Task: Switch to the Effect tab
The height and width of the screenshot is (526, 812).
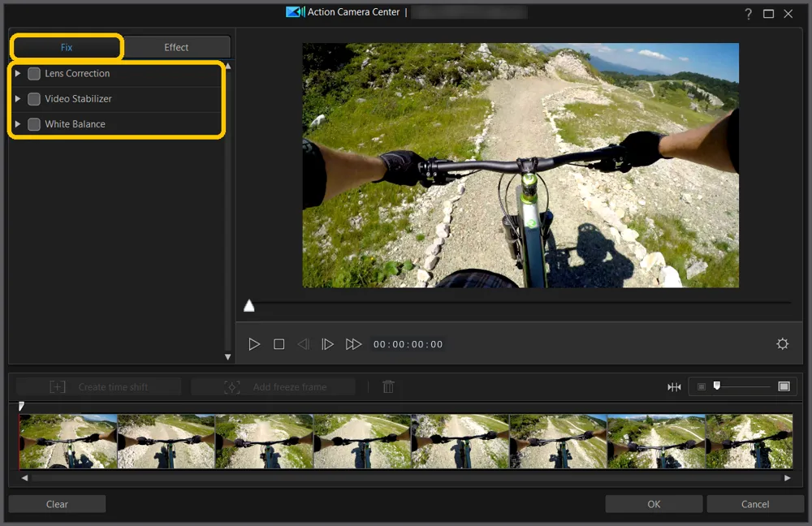Action: pyautogui.click(x=176, y=47)
